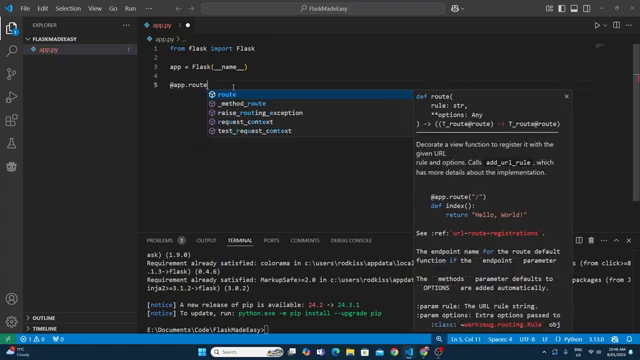Image resolution: width=640 pixels, height=360 pixels.
Task: Click the Copilot status icon in status bar
Action: point(615,339)
